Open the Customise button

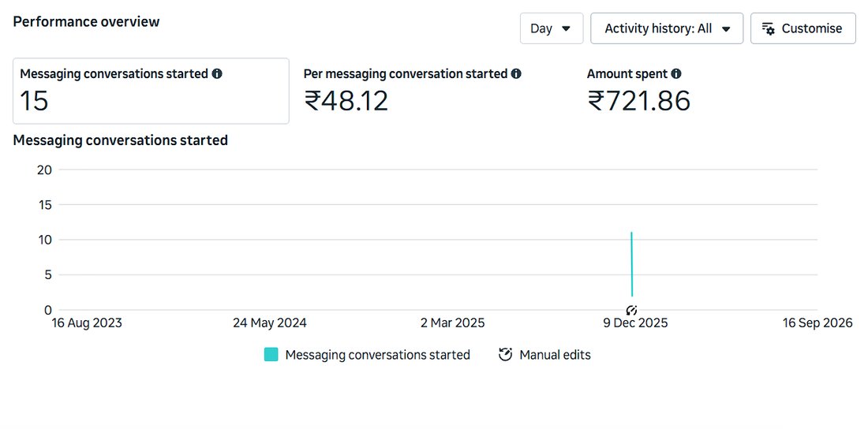803,28
